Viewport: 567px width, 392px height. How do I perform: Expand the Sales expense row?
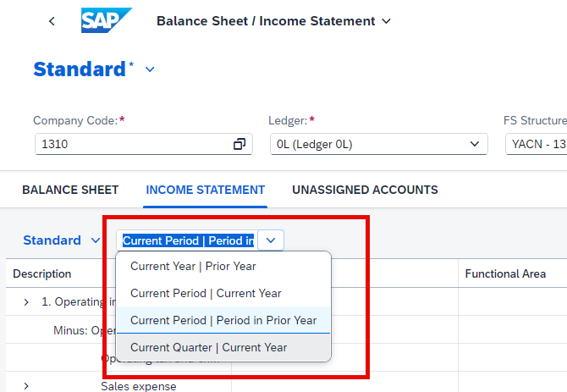click(x=26, y=386)
